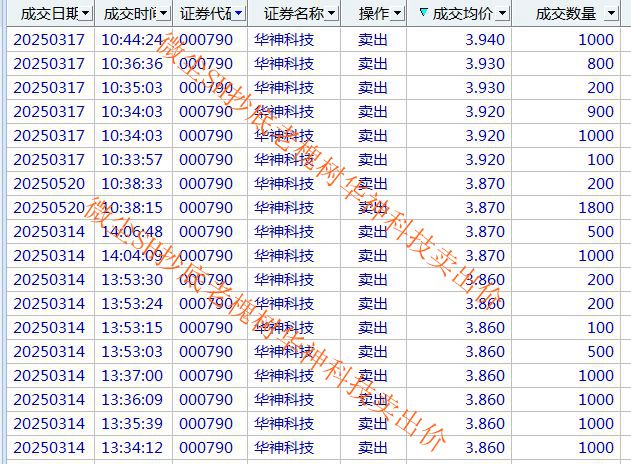Select the time cell 13:36:09
Screen dimensions: 631x464
point(132,400)
